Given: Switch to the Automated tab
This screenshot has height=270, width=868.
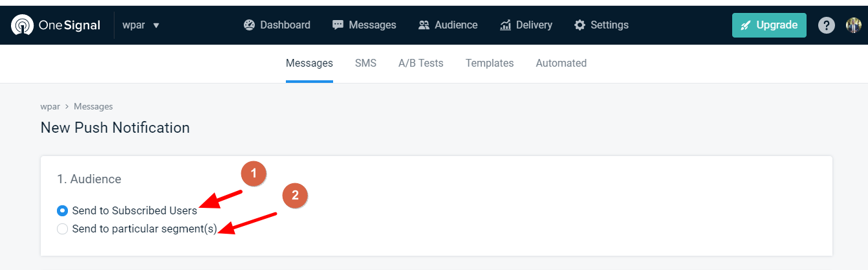Looking at the screenshot, I should 561,63.
